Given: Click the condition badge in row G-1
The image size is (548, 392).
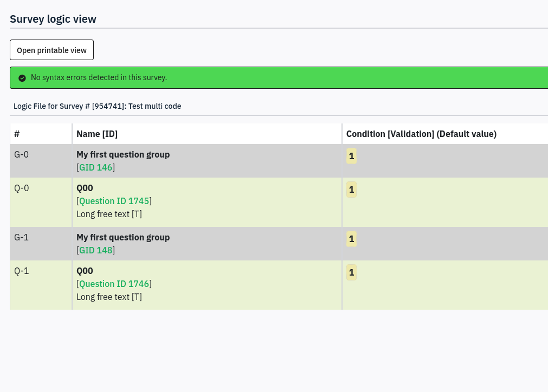Looking at the screenshot, I should 351,239.
